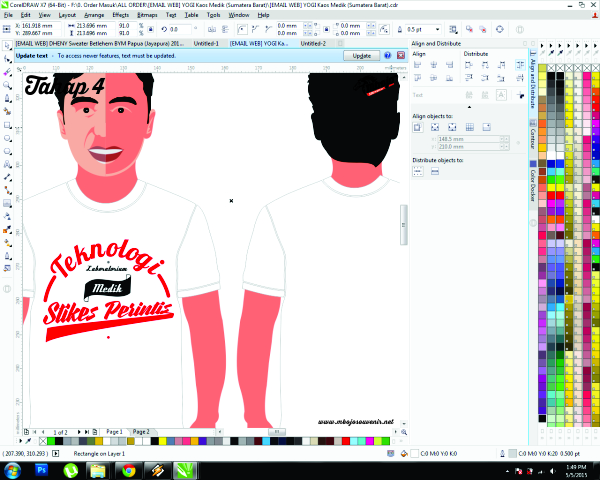Toggle Align to Page center option
The image size is (600, 480).
pyautogui.click(x=452, y=127)
